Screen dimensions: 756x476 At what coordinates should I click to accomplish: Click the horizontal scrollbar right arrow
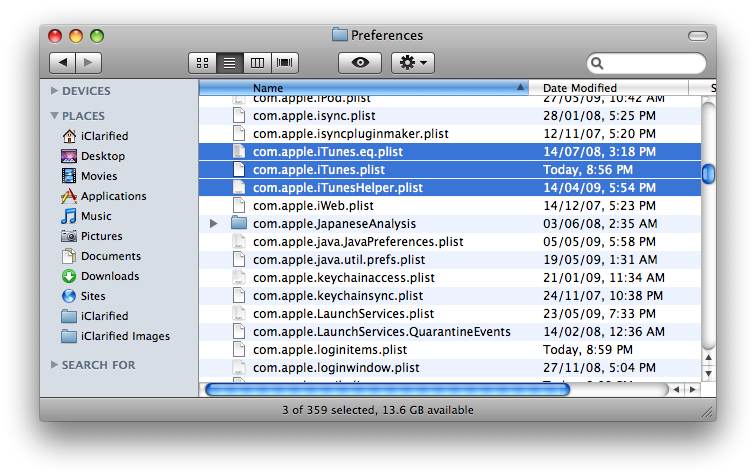(x=693, y=389)
